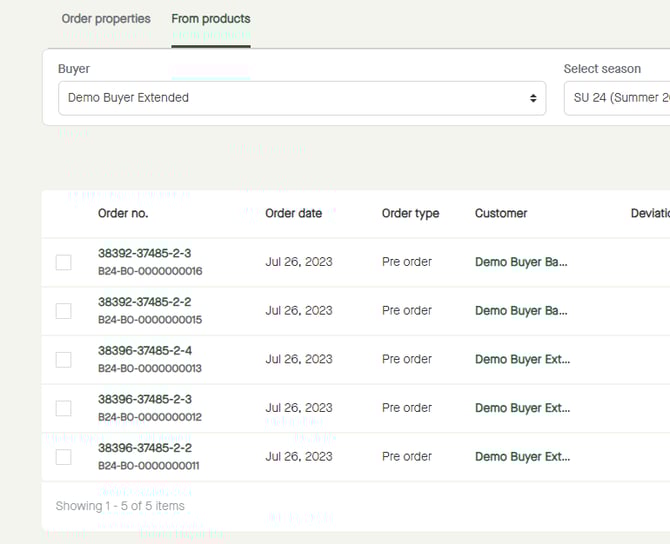Select the From products tab
The image size is (670, 544).
[x=210, y=19]
